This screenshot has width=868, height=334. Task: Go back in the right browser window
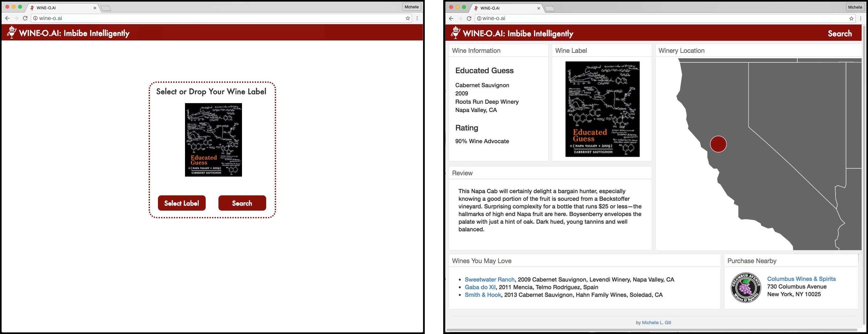coord(451,18)
